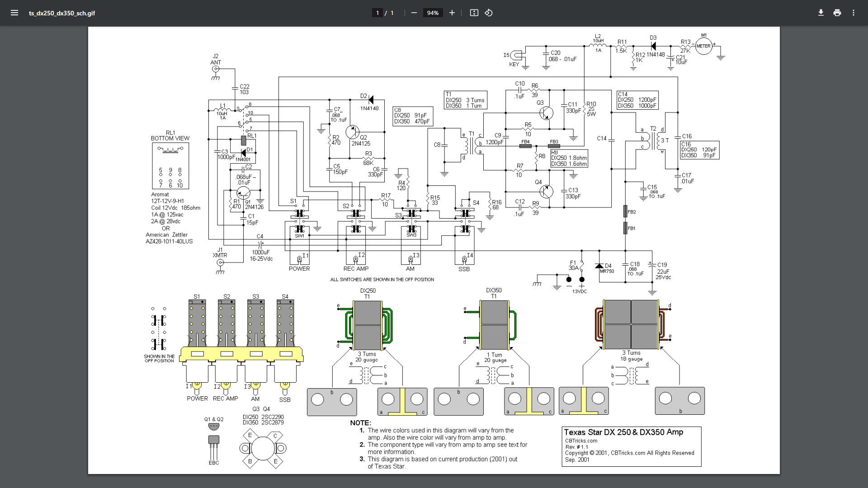Click the DX350 T1 transformer illustration
This screenshot has width=868, height=488.
click(494, 325)
